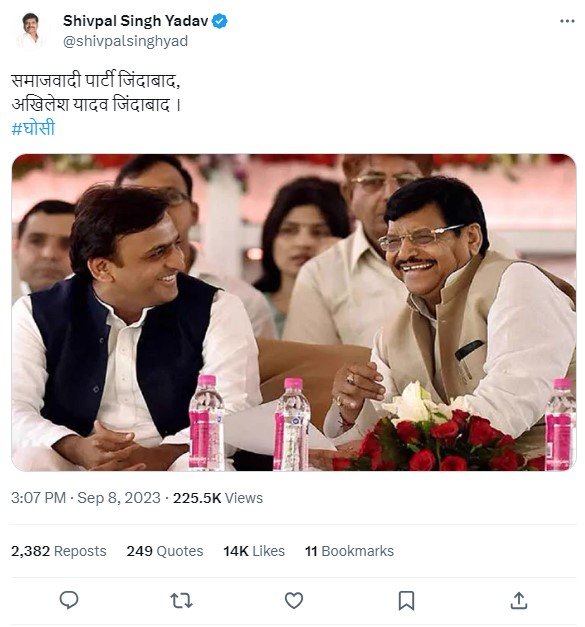Image resolution: width=585 pixels, height=627 pixels.
Task: View the 14K Likes list
Action: click(254, 551)
